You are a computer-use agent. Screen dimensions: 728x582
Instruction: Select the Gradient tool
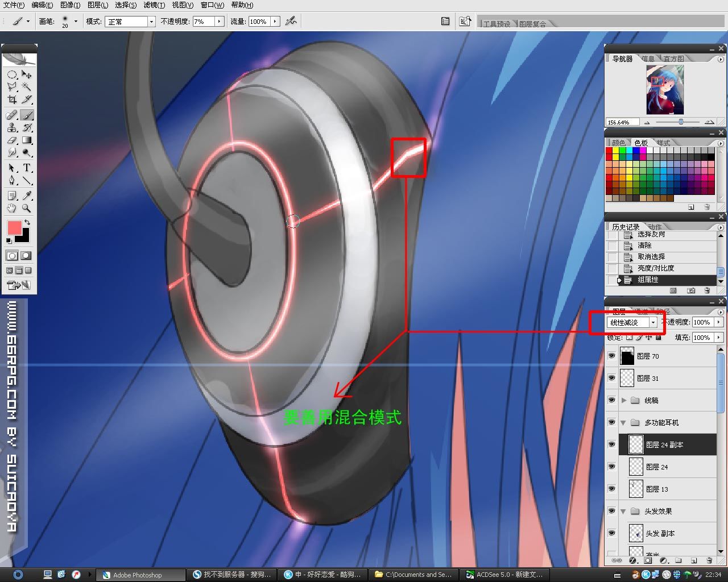click(27, 140)
